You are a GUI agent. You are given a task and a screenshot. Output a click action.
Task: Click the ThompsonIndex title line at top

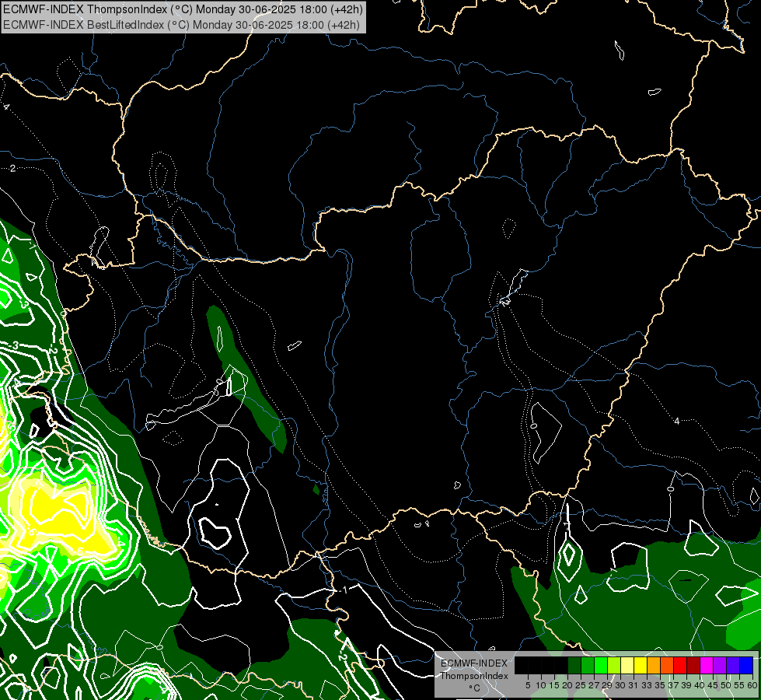tap(182, 9)
